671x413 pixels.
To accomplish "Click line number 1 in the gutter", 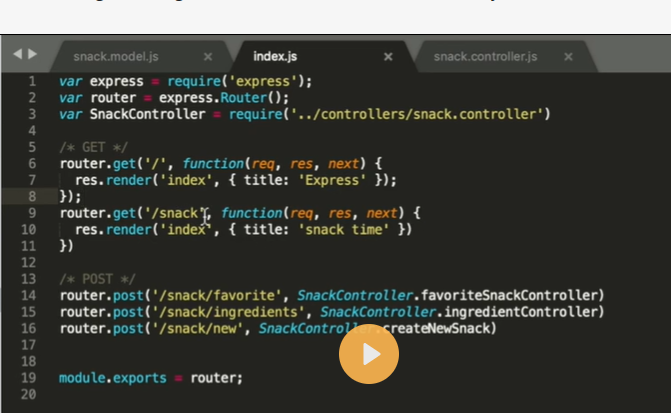I will point(32,82).
